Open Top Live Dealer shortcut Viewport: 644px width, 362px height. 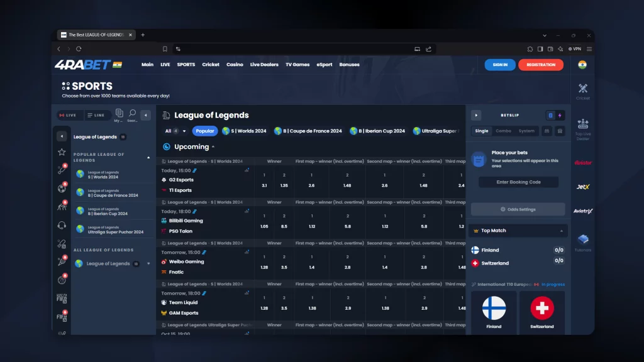coord(582,129)
